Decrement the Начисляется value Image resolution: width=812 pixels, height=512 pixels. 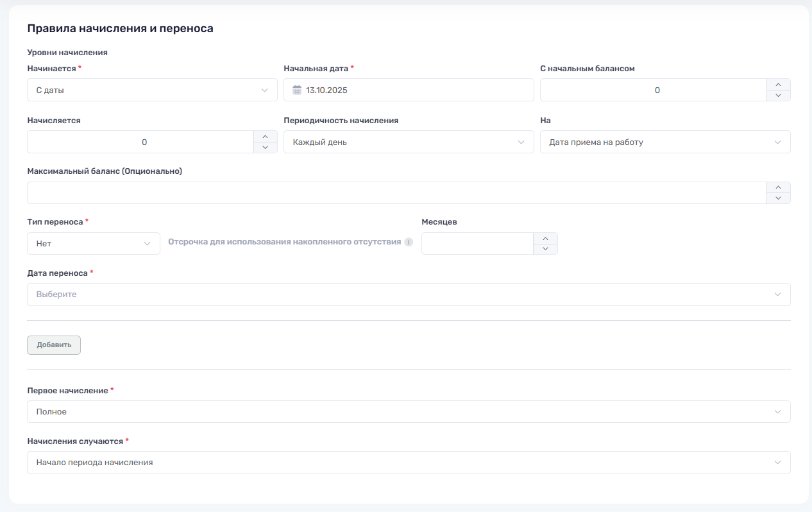(266, 148)
